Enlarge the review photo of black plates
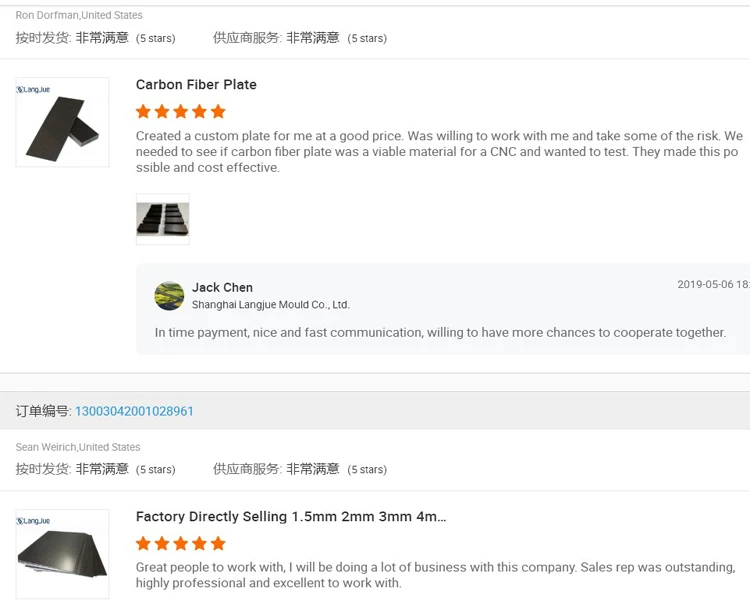This screenshot has height=600, width=750. coord(162,219)
